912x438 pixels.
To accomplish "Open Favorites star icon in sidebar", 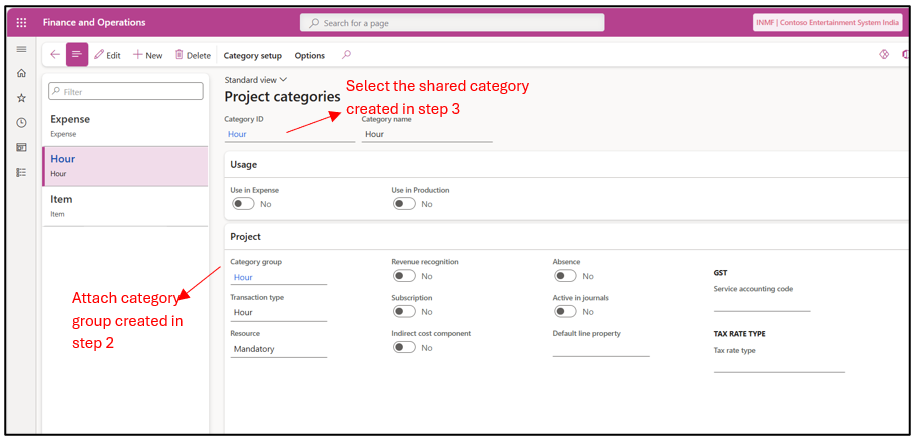I will click(x=22, y=98).
